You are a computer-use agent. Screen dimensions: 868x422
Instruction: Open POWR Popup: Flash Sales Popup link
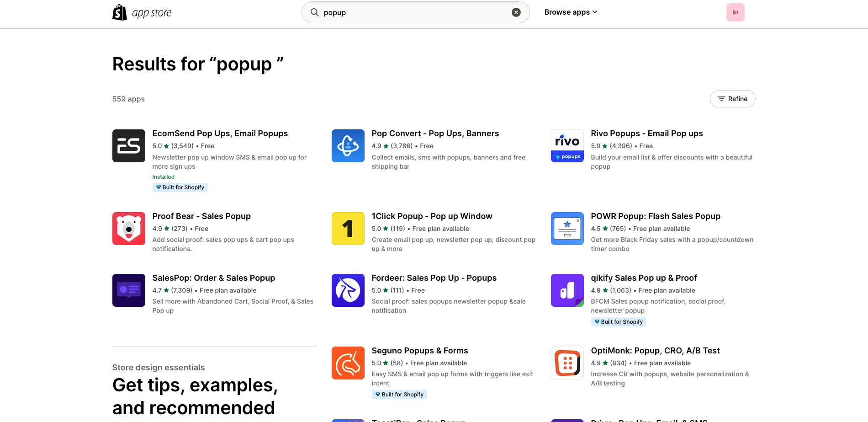pos(656,216)
